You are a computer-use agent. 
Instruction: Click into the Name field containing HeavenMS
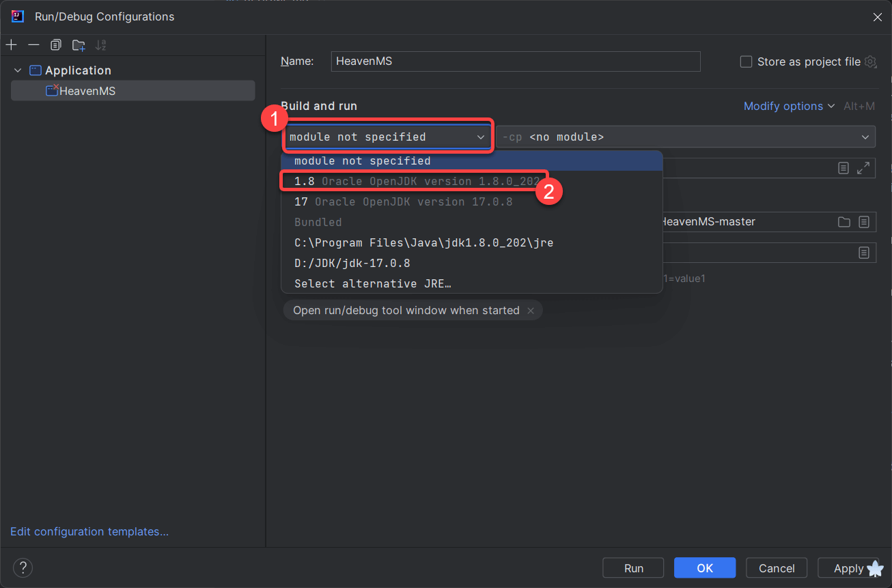(516, 61)
